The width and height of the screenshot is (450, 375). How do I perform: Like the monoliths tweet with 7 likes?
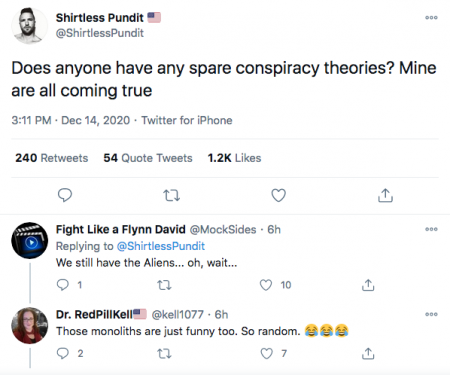[x=266, y=353]
